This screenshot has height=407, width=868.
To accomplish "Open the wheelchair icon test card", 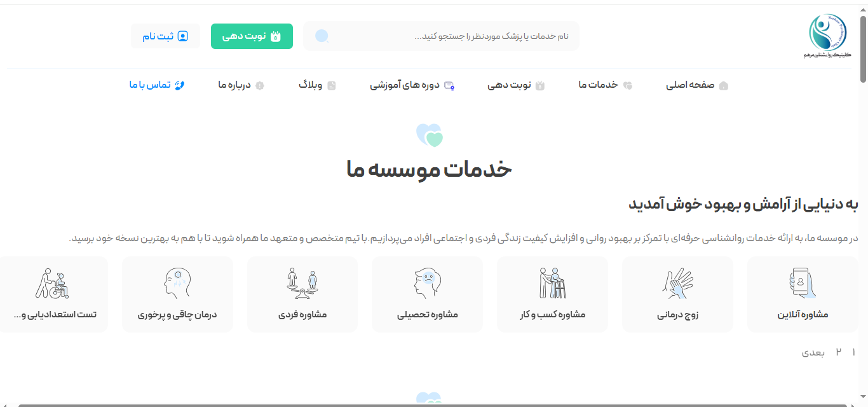I will point(52,283).
